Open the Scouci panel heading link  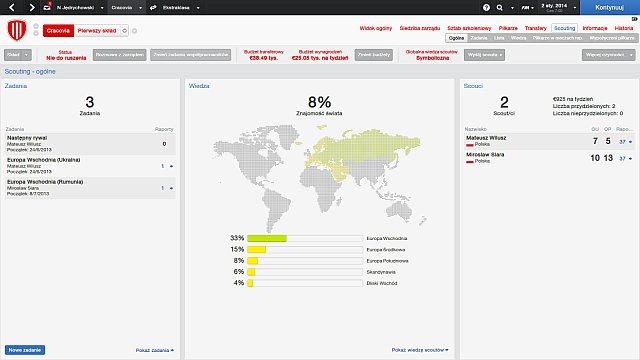click(473, 86)
